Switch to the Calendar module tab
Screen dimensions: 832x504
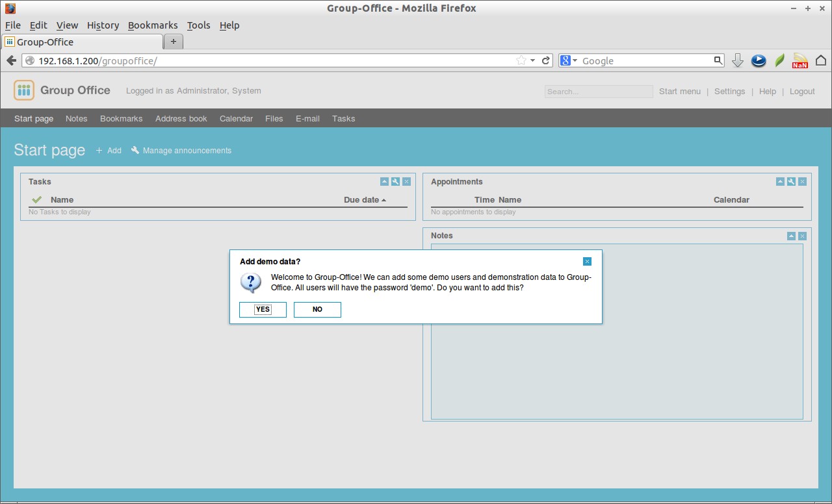coord(236,118)
